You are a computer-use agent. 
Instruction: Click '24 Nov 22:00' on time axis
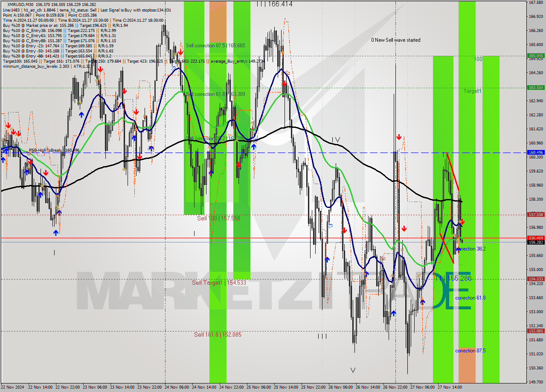[x=232, y=387]
